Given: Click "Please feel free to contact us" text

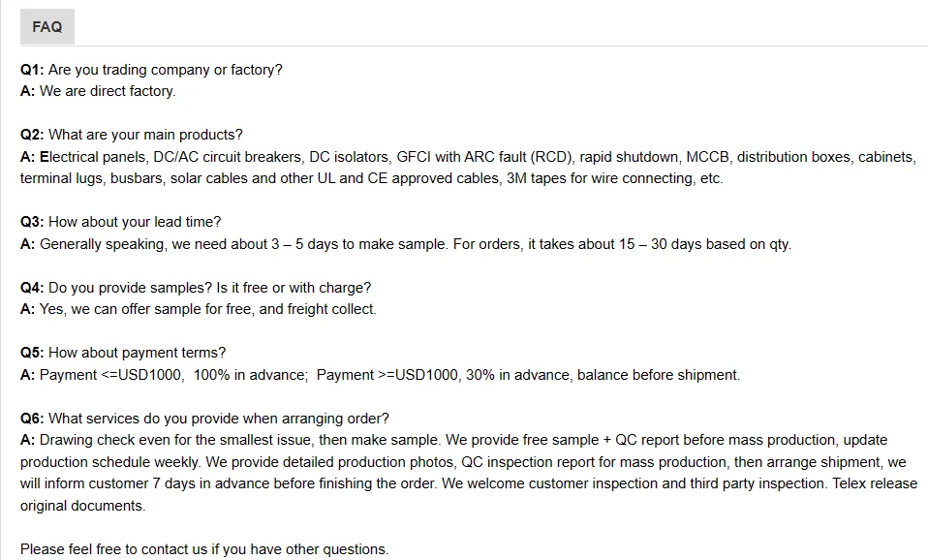Looking at the screenshot, I should [x=204, y=549].
